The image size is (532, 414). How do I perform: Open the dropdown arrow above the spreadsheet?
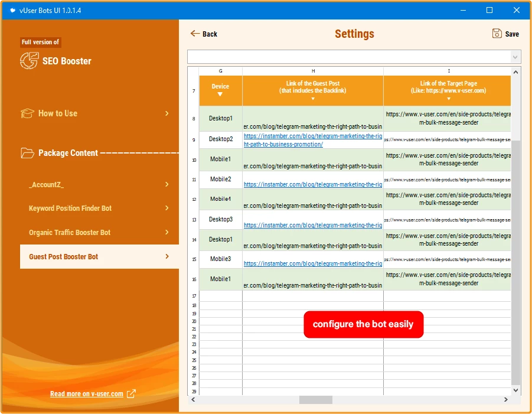tap(515, 57)
